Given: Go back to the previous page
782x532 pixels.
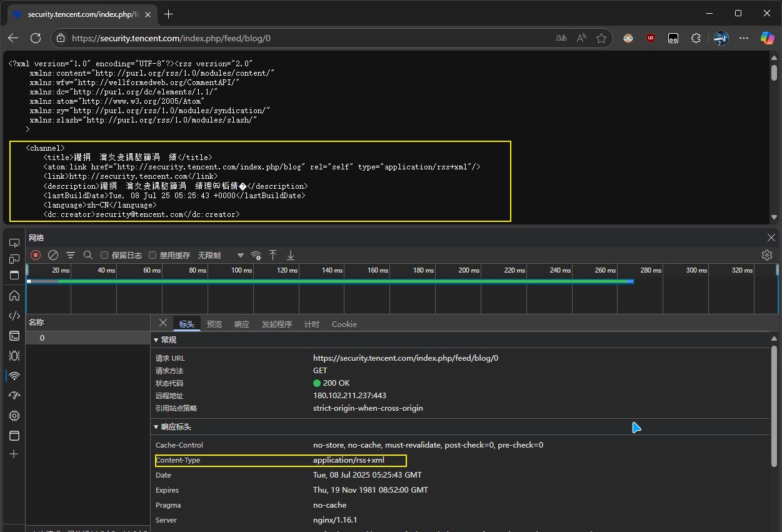Looking at the screenshot, I should (x=13, y=38).
